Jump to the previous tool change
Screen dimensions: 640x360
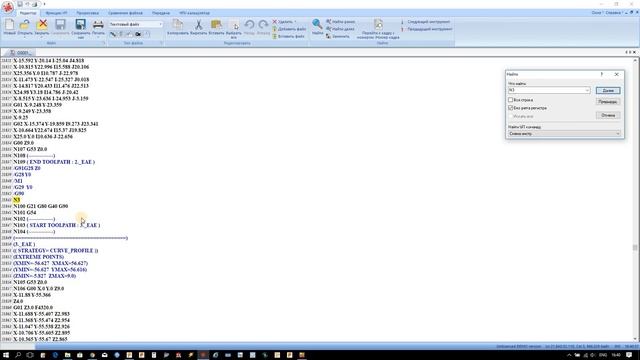[427, 29]
